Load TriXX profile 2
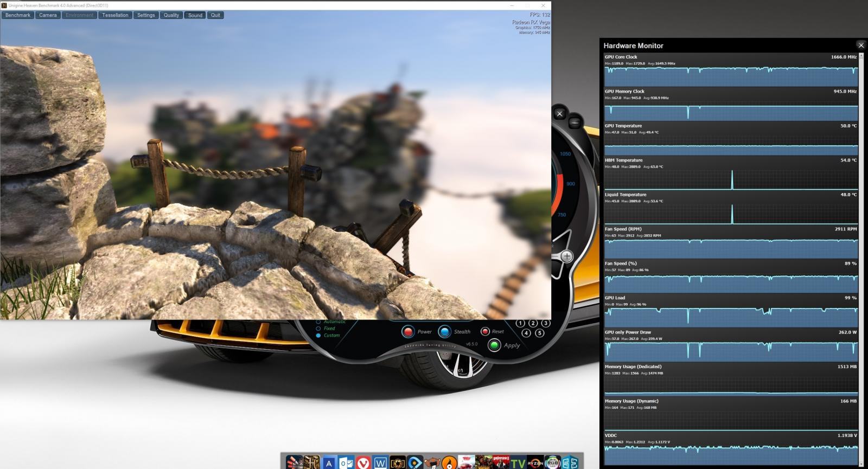Screen dimensions: 868x469 [533, 323]
